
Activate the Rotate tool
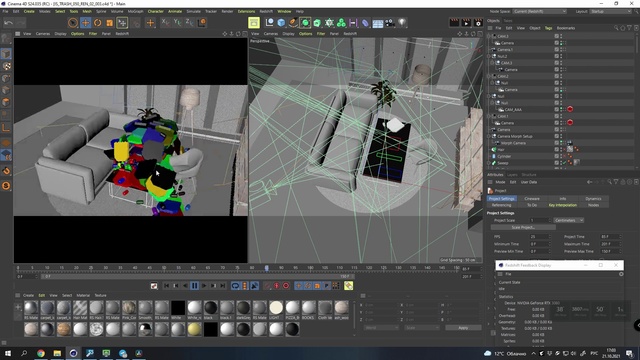(x=98, y=23)
